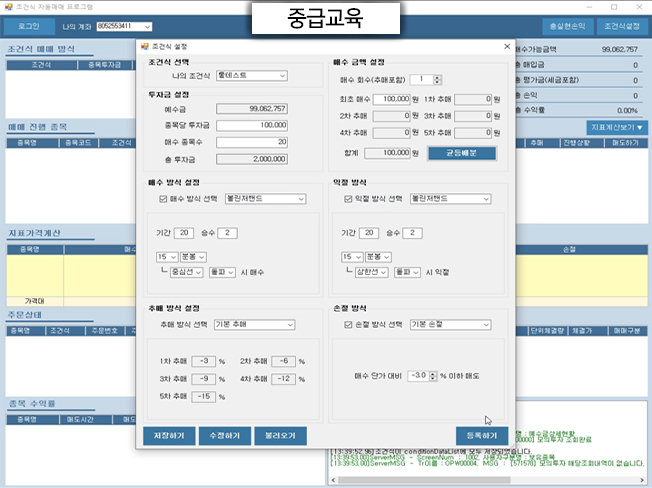Decrease 매수 단가 대비 percent spinner
The image size is (652, 488).
click(x=433, y=378)
